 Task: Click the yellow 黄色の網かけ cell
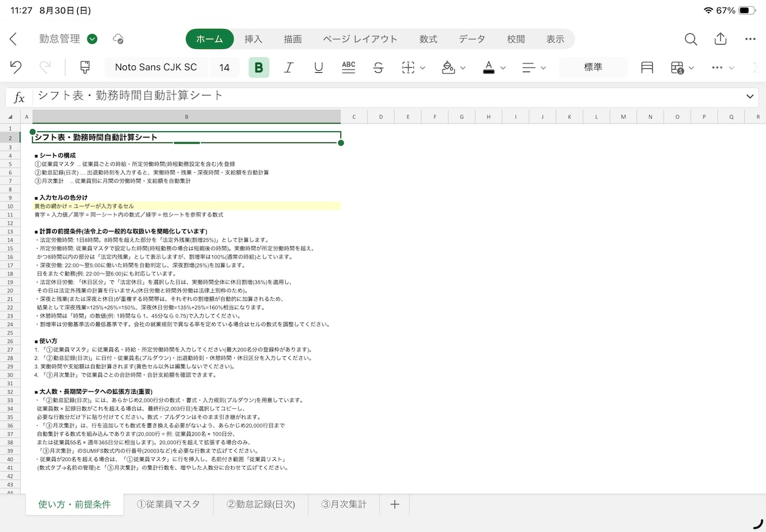pyautogui.click(x=186, y=206)
